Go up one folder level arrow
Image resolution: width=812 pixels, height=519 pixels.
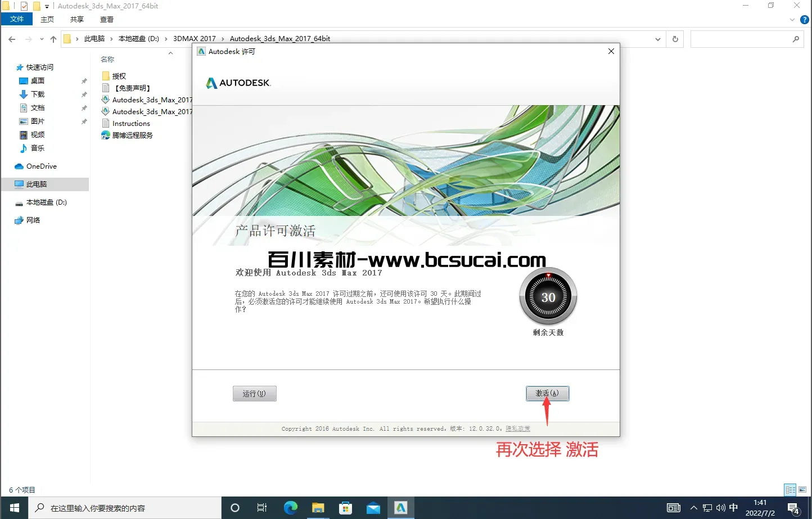[53, 39]
